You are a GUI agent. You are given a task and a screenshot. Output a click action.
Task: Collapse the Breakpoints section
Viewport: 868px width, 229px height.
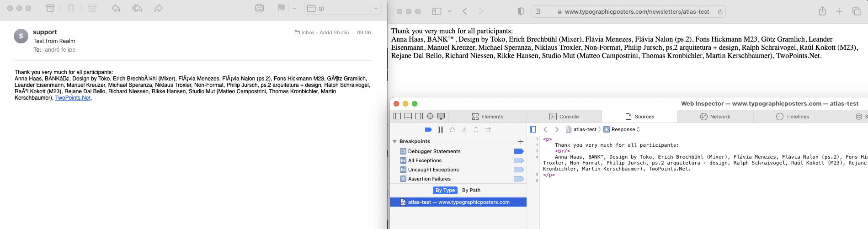coord(394,142)
